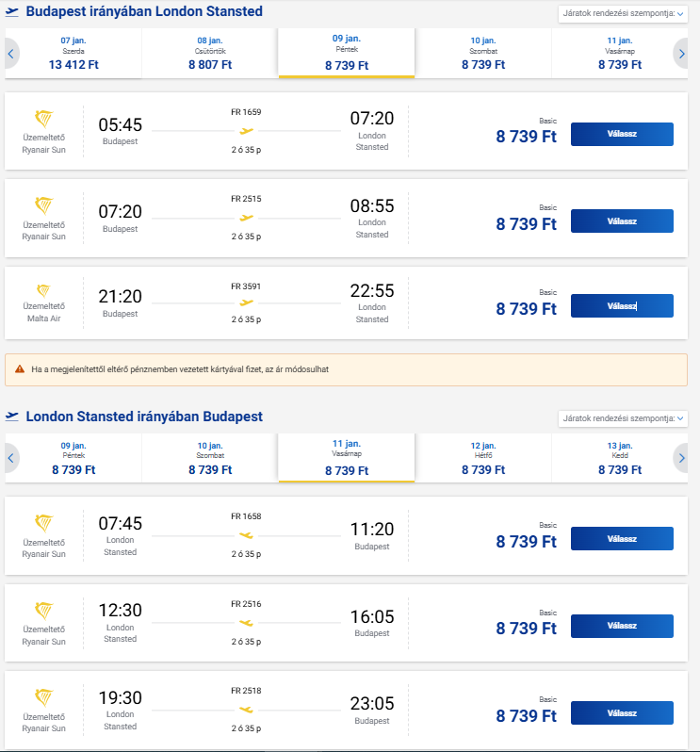Click the Ryanair harp logo for flight FR 1659
This screenshot has width=700, height=752.
point(43,120)
